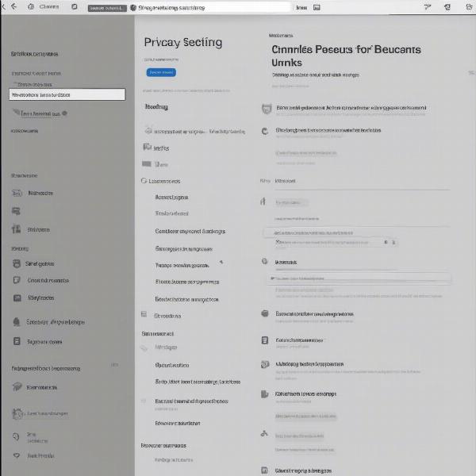Click the shield badge icon beside the first setting
The image size is (476, 476).
click(x=267, y=109)
